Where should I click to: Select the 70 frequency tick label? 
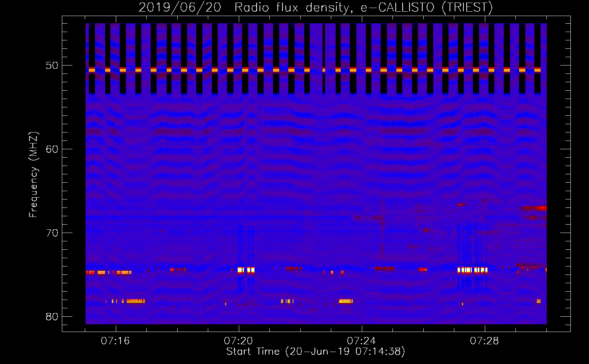[x=52, y=233]
